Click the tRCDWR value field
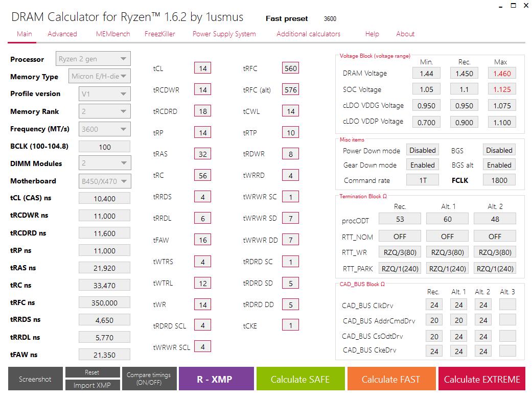Image resolution: width=532 pixels, height=399 pixels. tap(202, 89)
